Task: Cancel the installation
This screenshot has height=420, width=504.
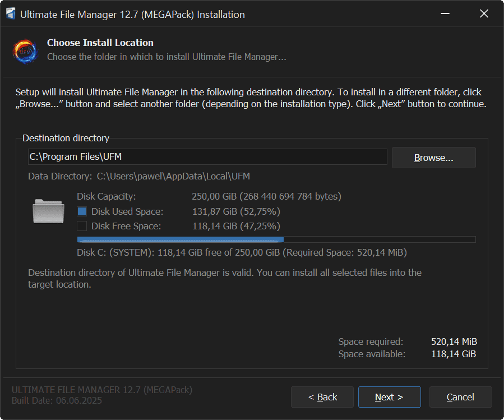Action: 460,397
